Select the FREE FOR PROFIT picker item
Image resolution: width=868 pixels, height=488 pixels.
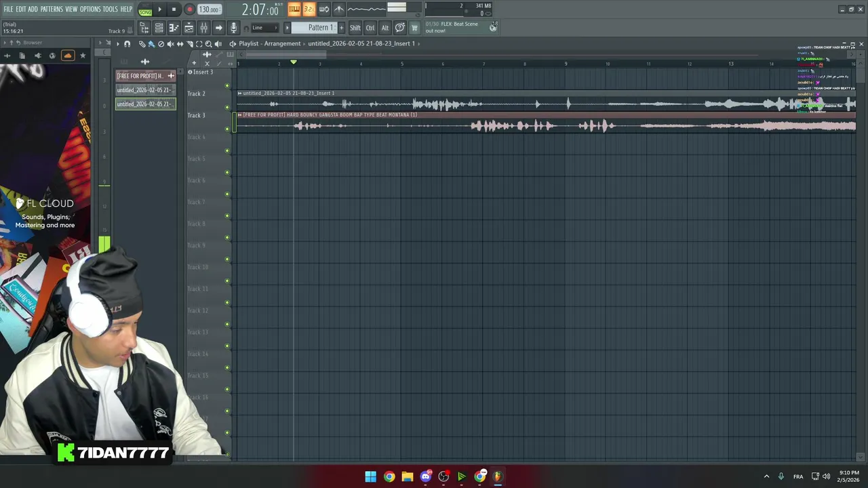point(145,76)
